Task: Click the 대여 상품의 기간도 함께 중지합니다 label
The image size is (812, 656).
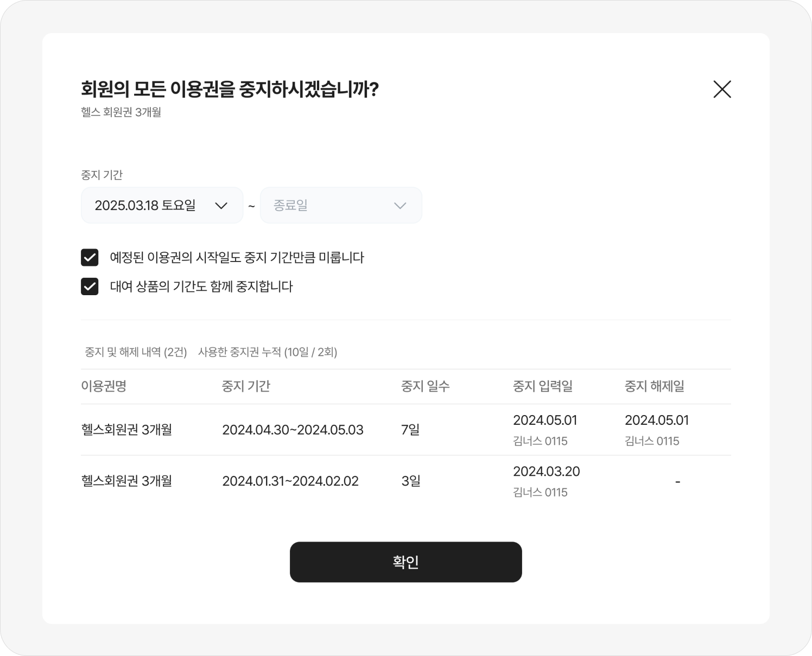Action: coord(201,286)
